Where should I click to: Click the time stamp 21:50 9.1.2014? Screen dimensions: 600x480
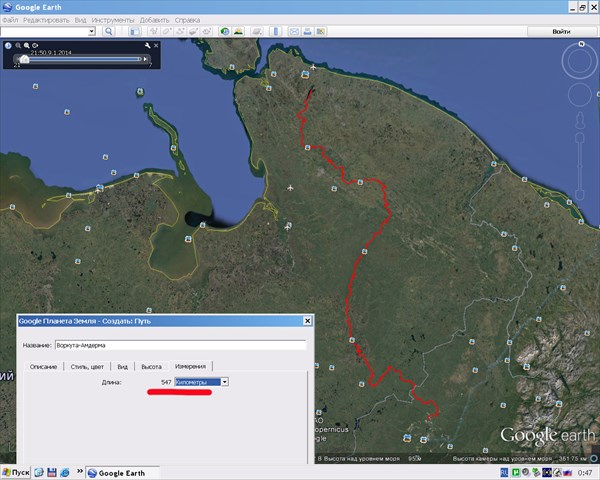tap(51, 52)
